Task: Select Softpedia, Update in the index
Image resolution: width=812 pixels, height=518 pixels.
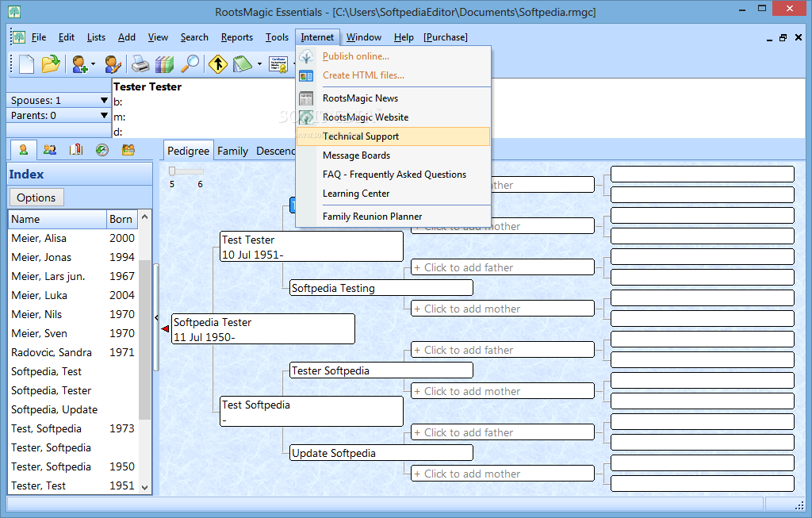Action: pos(73,410)
